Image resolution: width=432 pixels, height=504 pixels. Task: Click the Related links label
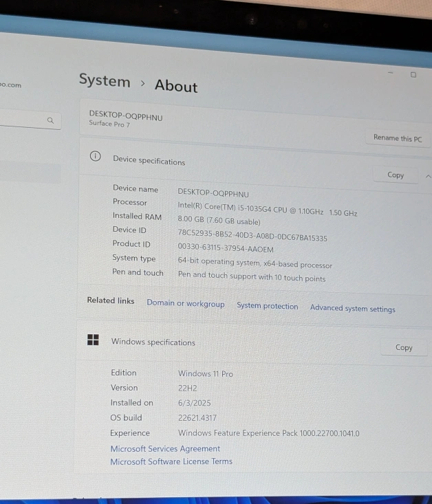[111, 300]
